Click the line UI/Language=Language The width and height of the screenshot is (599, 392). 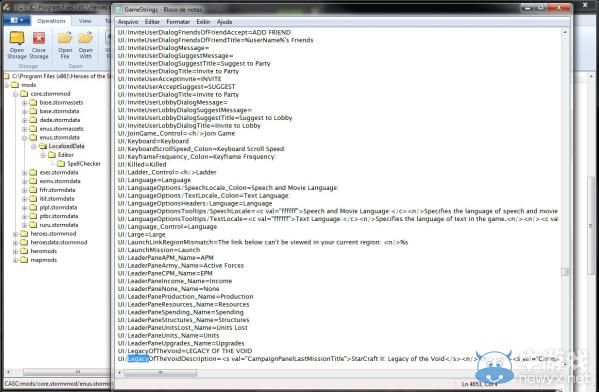click(x=154, y=180)
